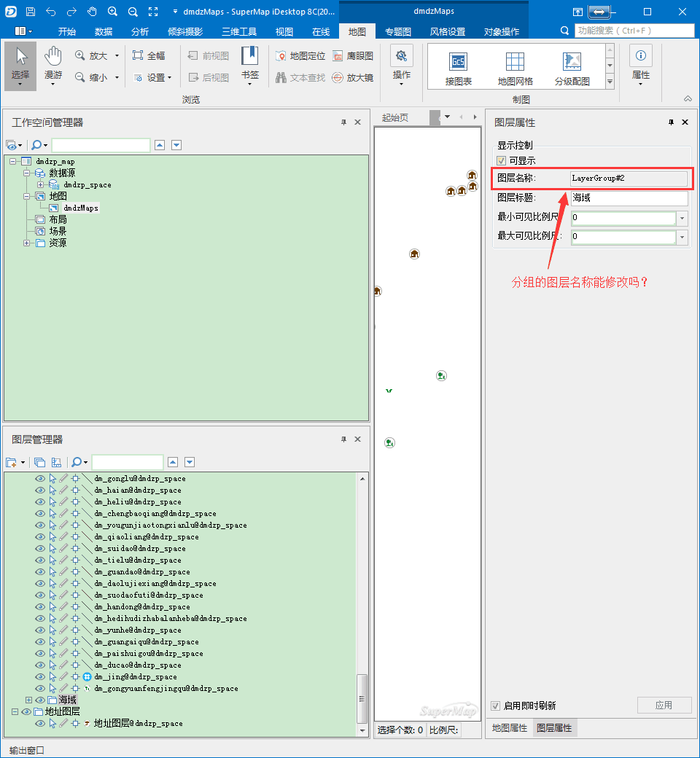Viewport: 700px width, 758px height.
Task: Collapse the 地址图层 layer group
Action: point(15,711)
